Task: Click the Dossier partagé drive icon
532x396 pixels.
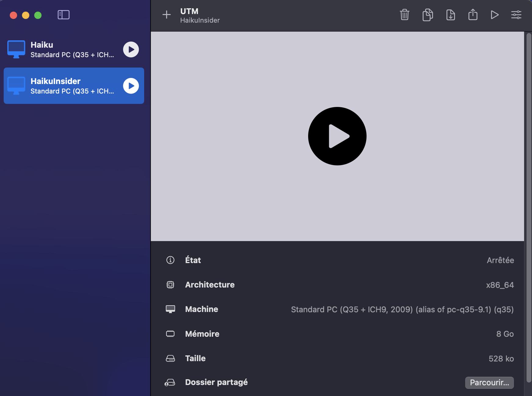Action: click(x=170, y=383)
